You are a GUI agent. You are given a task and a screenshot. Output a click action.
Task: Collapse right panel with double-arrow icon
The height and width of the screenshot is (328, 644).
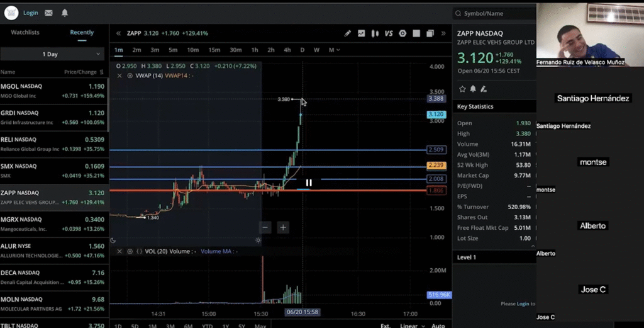(x=443, y=33)
